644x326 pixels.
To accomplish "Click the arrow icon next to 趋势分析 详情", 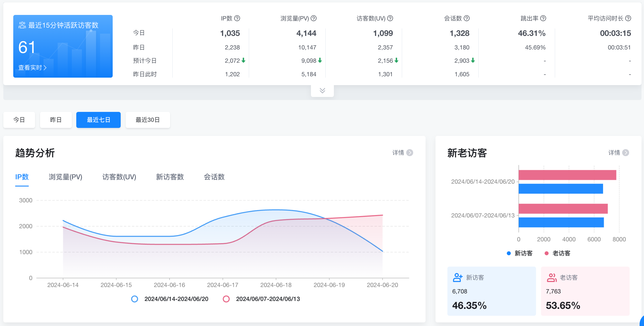I will coord(410,153).
